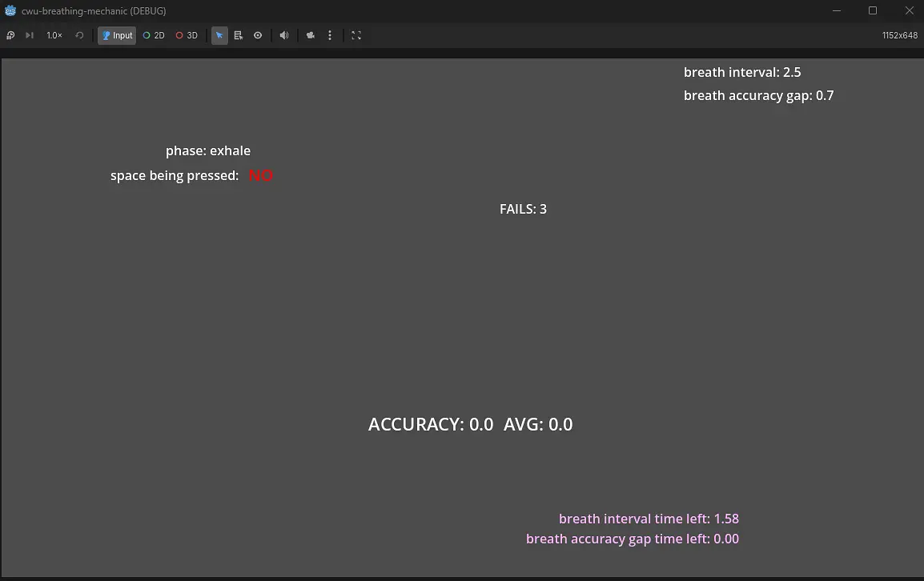Switch to 2D selection mode

(154, 35)
